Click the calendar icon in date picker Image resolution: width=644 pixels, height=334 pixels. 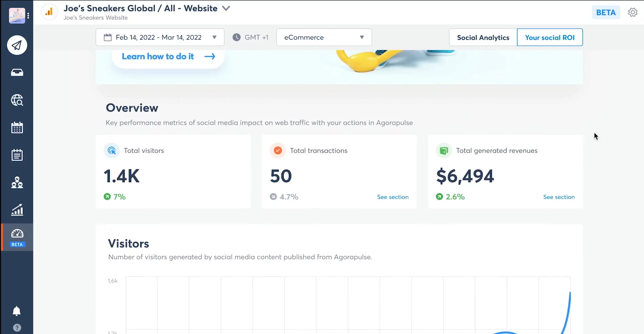107,37
